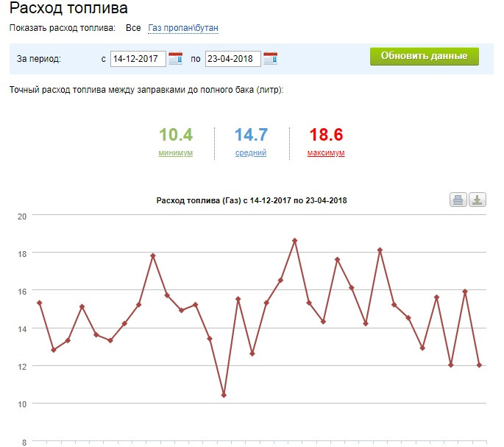Click the 'За период:' label
The image size is (504, 447).
[38, 59]
